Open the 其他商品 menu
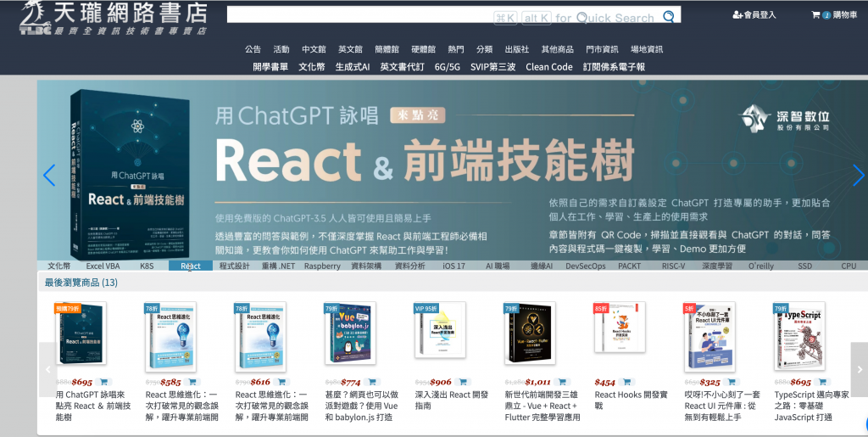 558,49
